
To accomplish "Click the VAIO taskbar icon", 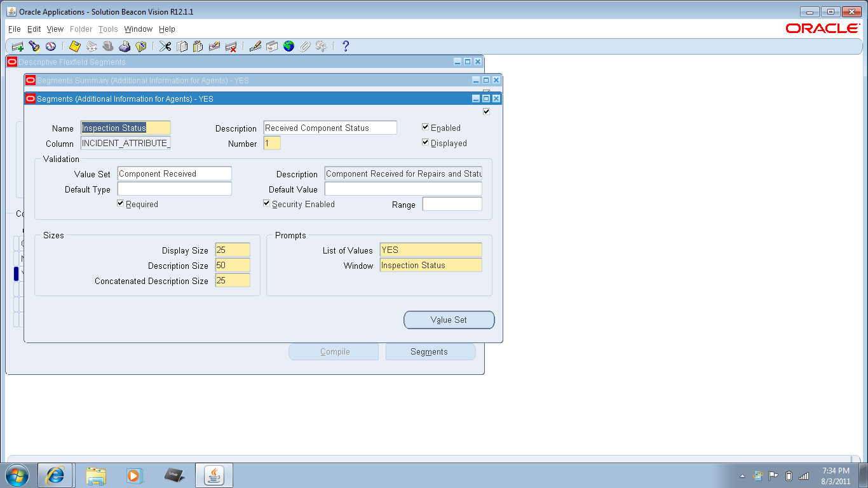I will tap(174, 475).
